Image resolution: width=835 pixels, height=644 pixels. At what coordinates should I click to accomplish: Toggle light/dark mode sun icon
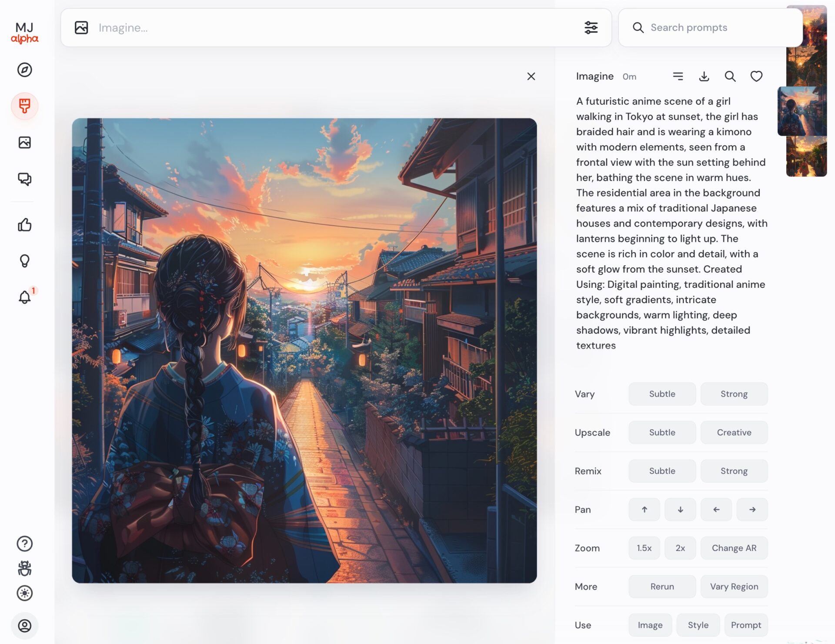click(25, 593)
